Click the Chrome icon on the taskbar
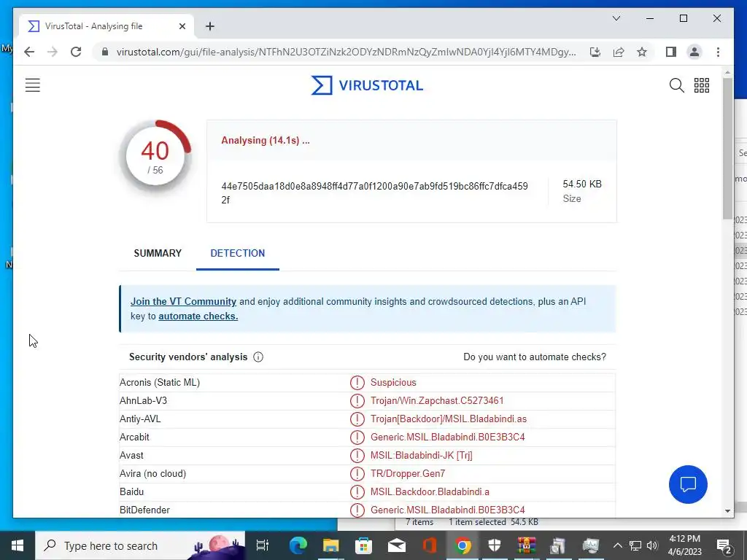Screen dimensions: 747x560 462,545
